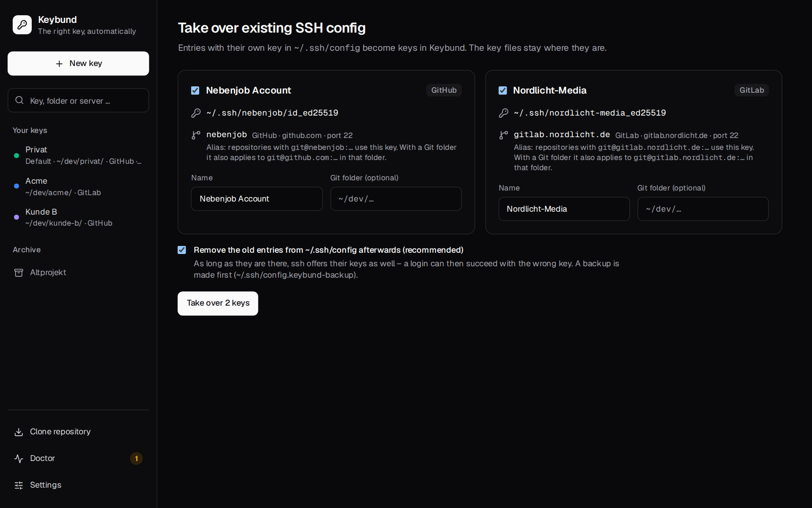Click git branch icon beside gitlab.nordlicht.de alias
This screenshot has width=812, height=508.
click(503, 135)
